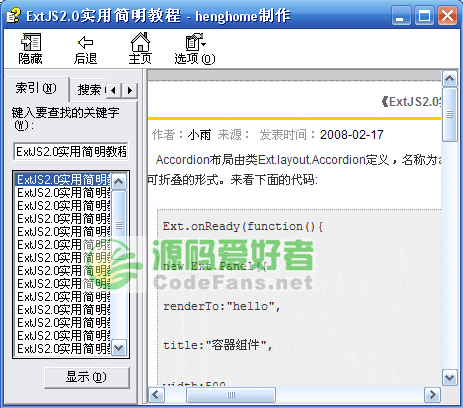
Task: Go back using the 后退 arrow icon
Action: tap(85, 42)
